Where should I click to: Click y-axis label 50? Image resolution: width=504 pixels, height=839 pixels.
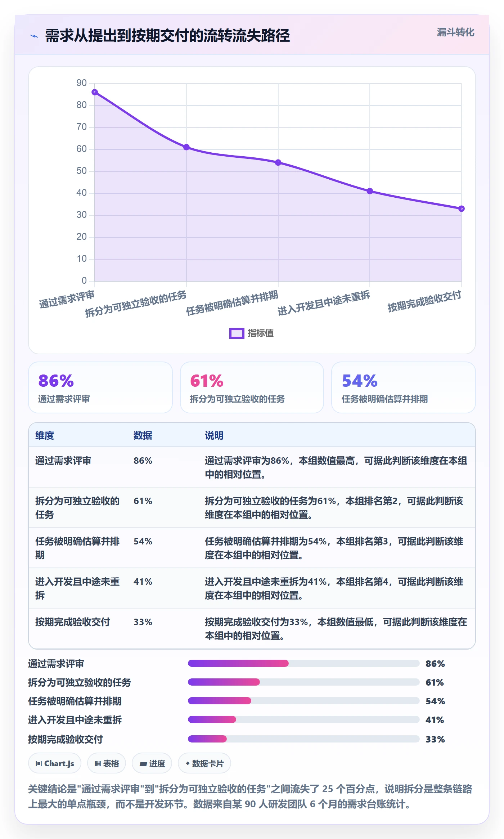pos(82,171)
